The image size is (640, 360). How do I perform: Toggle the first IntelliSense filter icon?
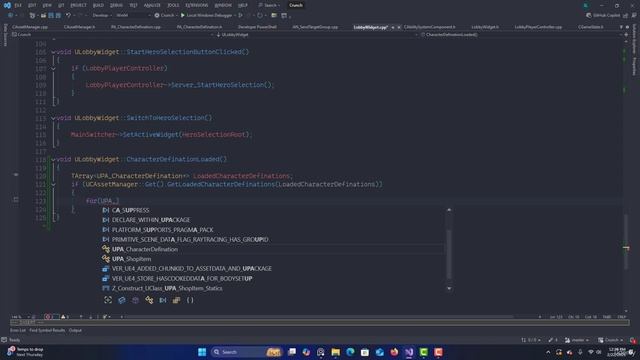tap(108, 300)
